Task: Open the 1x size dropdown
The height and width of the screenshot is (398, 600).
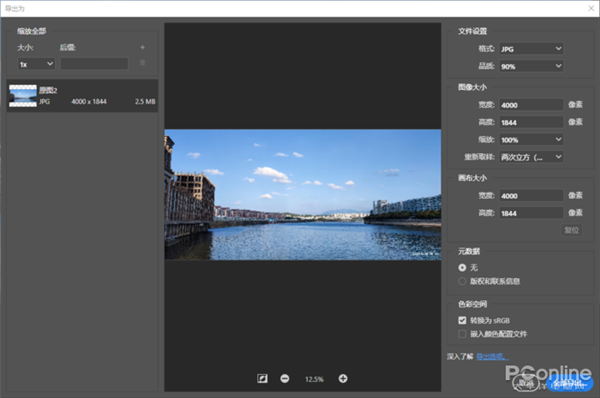Action: 36,64
